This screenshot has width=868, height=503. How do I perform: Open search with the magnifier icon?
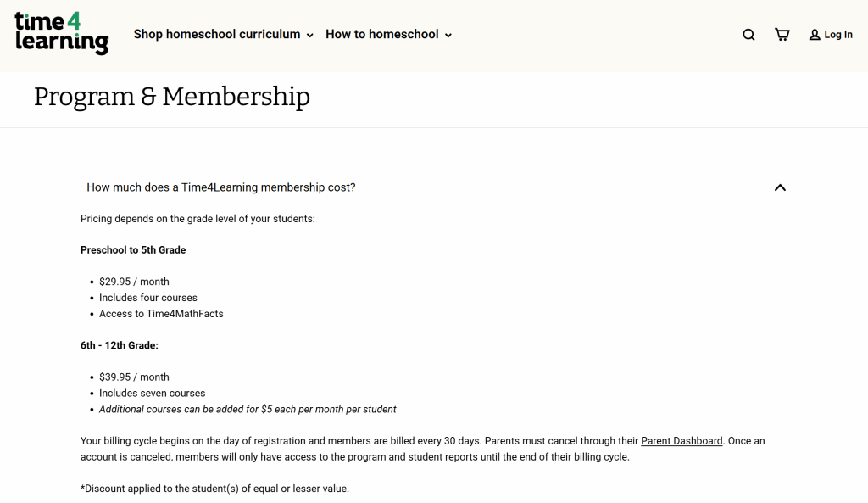[x=748, y=35]
